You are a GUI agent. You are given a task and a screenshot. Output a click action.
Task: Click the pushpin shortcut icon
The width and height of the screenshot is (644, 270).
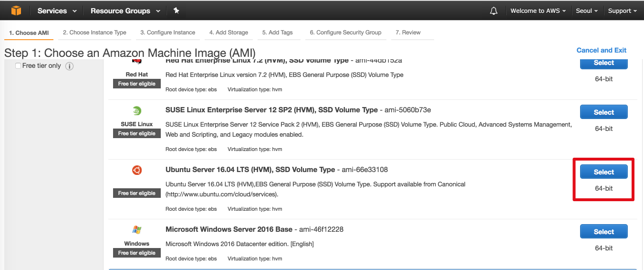coord(176,11)
